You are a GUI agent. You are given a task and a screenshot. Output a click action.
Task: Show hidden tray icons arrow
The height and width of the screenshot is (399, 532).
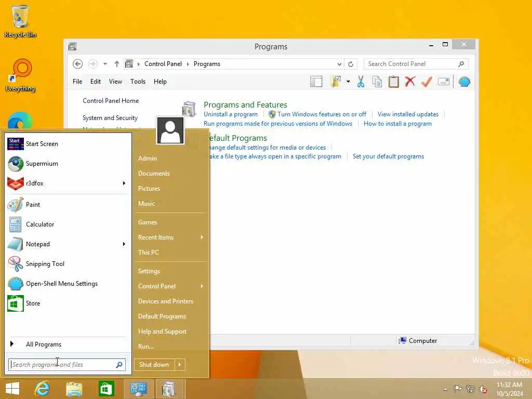445,389
